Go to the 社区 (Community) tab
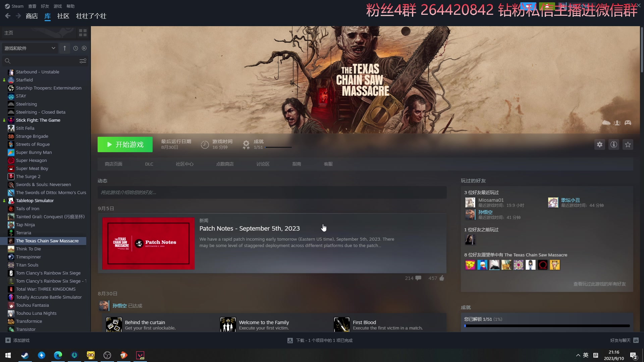The image size is (644, 362). (63, 16)
